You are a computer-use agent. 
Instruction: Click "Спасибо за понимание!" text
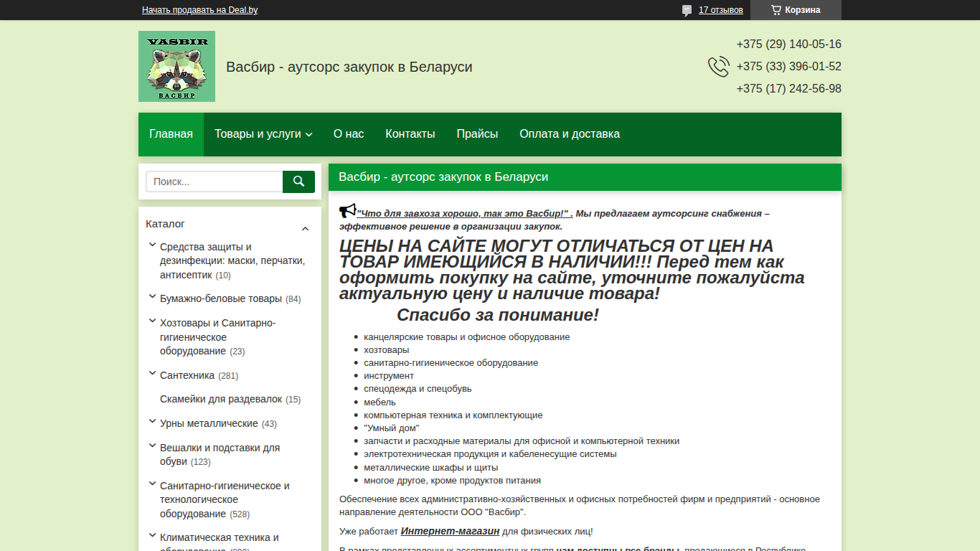[498, 315]
